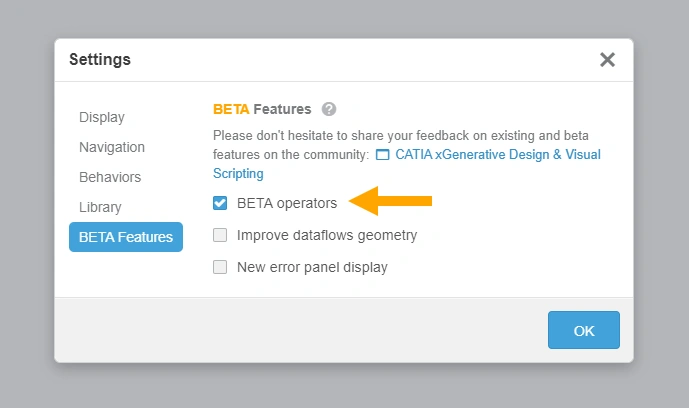Viewport: 689px width, 408px height.
Task: Switch to the Navigation settings tab
Action: click(112, 147)
